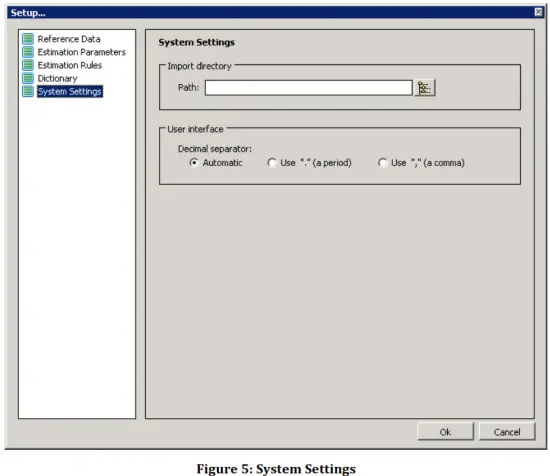Click the Import directory group label

click(199, 66)
